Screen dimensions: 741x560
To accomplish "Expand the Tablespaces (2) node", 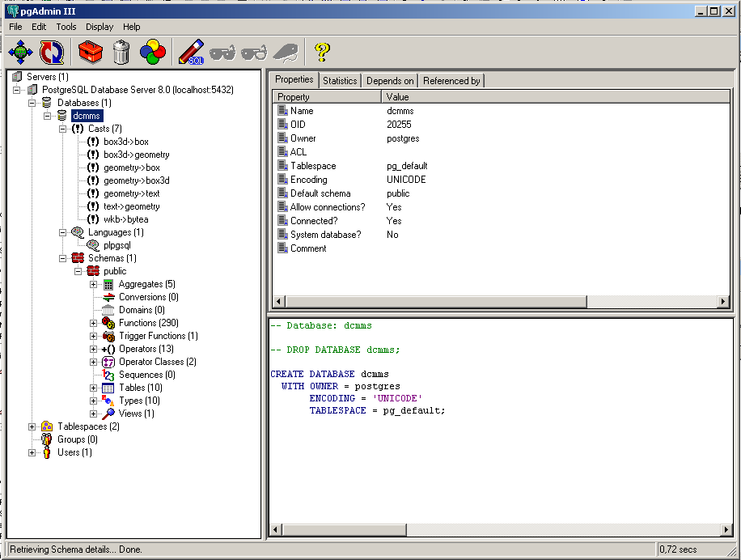I will click(32, 426).
